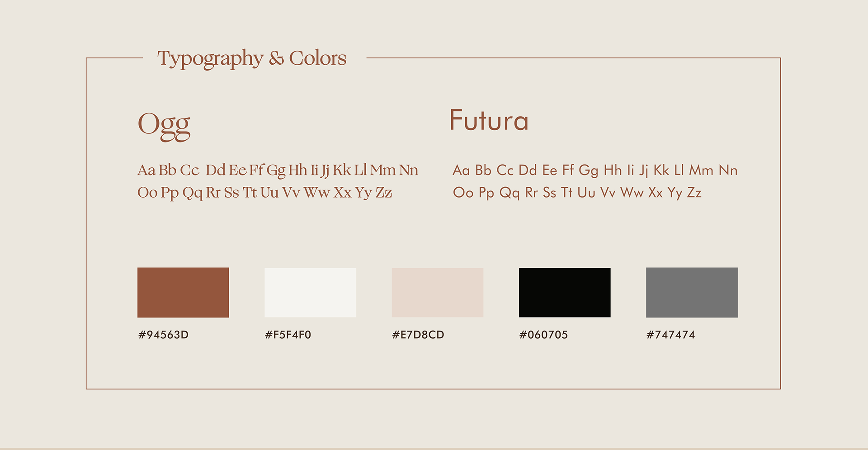Select the #E7D8CD hex code text
This screenshot has width=868, height=450.
pyautogui.click(x=418, y=335)
